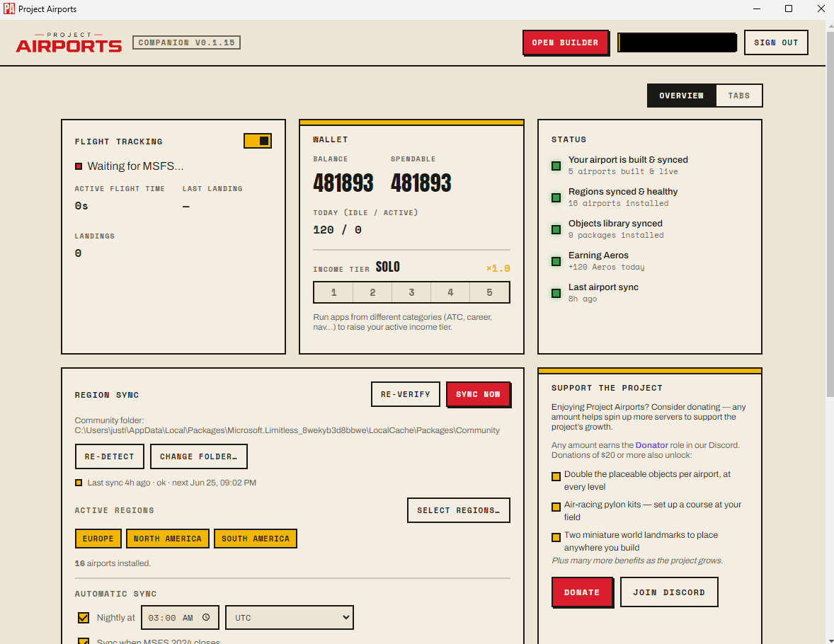Click the Re-Detect button
Screen dimensions: 834x644
point(110,456)
